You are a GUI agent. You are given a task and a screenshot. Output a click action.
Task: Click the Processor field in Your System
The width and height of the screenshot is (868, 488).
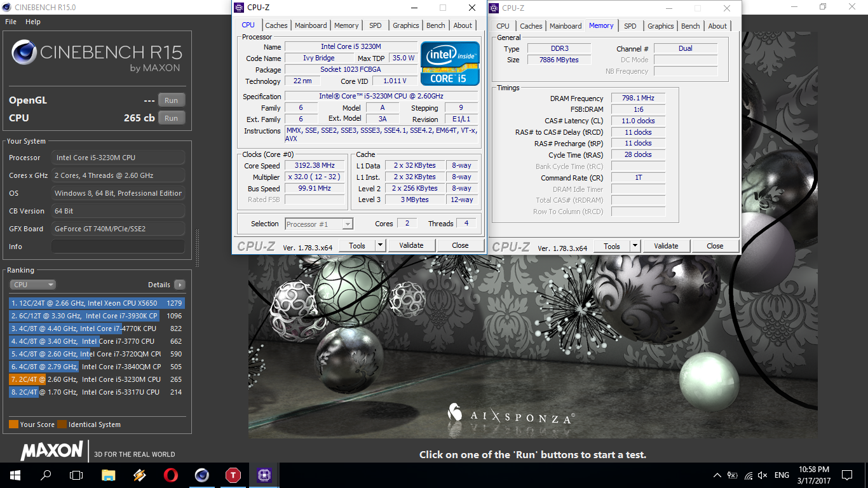coord(119,158)
